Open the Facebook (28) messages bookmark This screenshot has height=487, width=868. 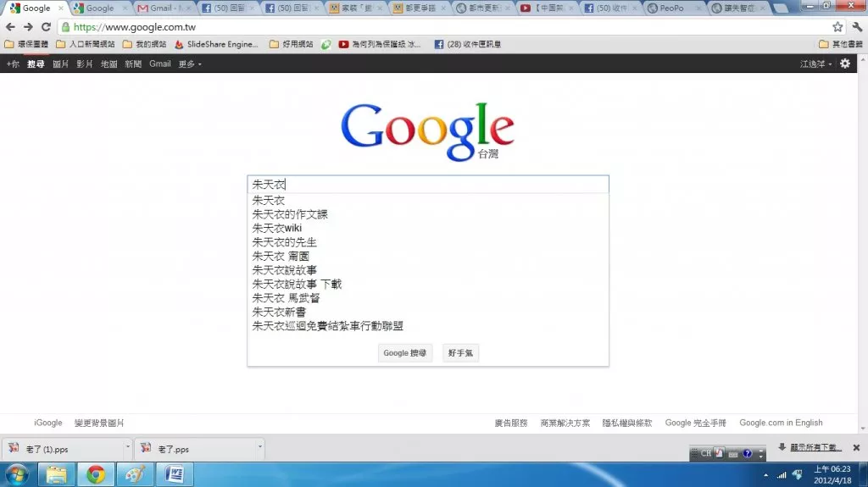click(x=468, y=44)
